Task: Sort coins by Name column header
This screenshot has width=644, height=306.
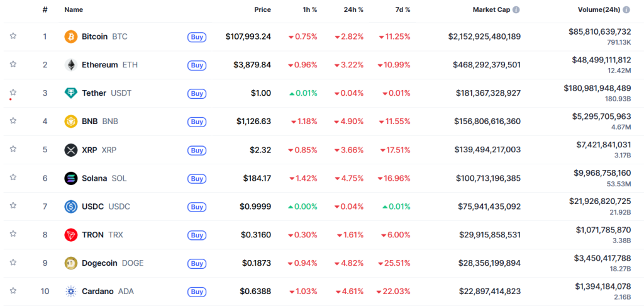Action: tap(74, 10)
